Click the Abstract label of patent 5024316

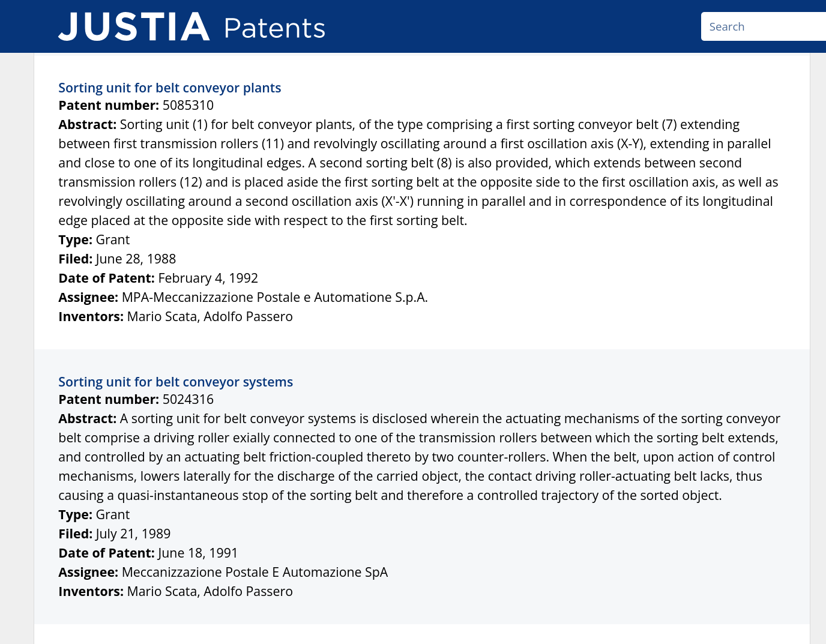(87, 418)
